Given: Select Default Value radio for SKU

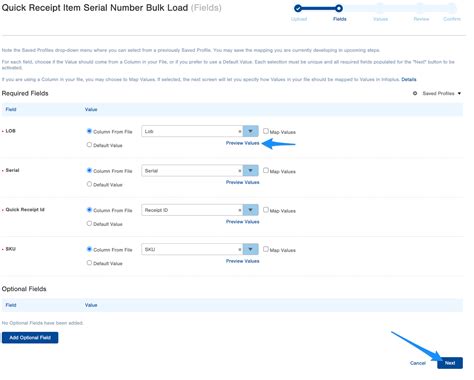Looking at the screenshot, I should tap(89, 263).
